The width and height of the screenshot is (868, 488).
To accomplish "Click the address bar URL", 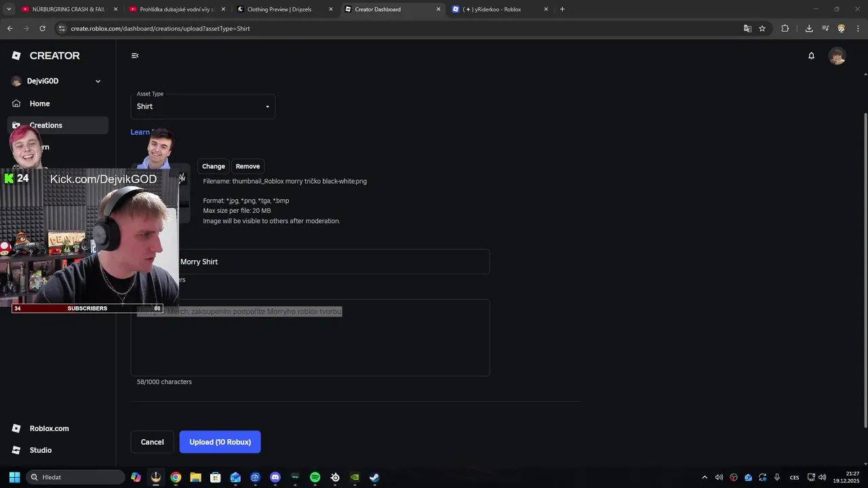I will (160, 28).
